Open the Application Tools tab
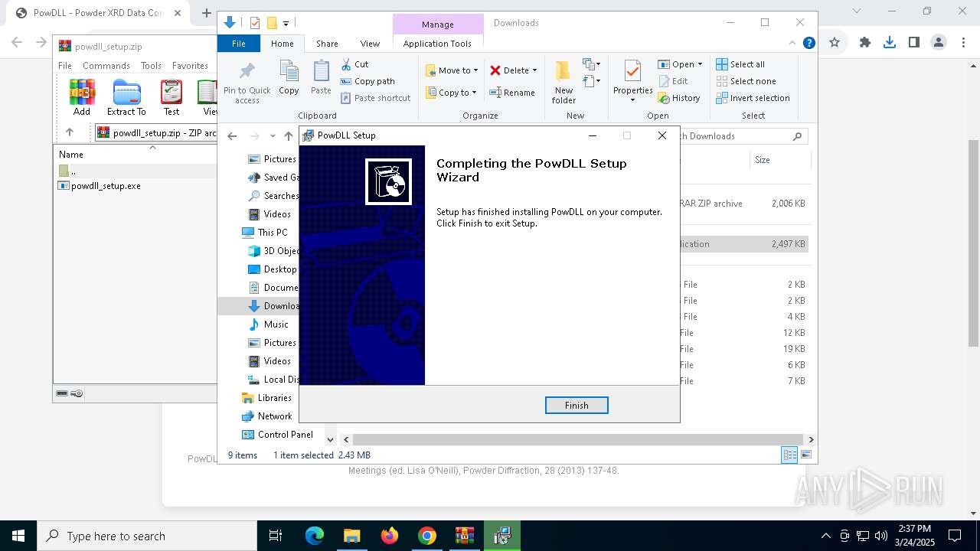980x551 pixels. (437, 44)
